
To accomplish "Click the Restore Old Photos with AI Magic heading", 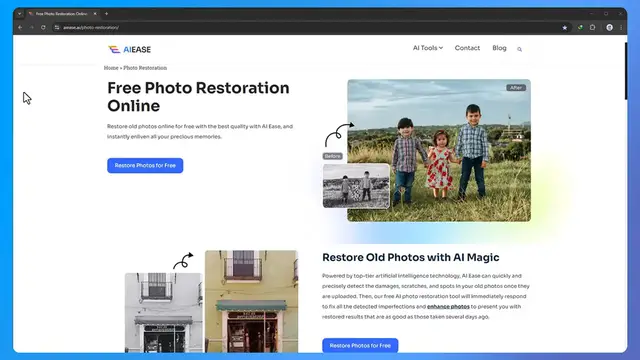I will click(x=411, y=257).
